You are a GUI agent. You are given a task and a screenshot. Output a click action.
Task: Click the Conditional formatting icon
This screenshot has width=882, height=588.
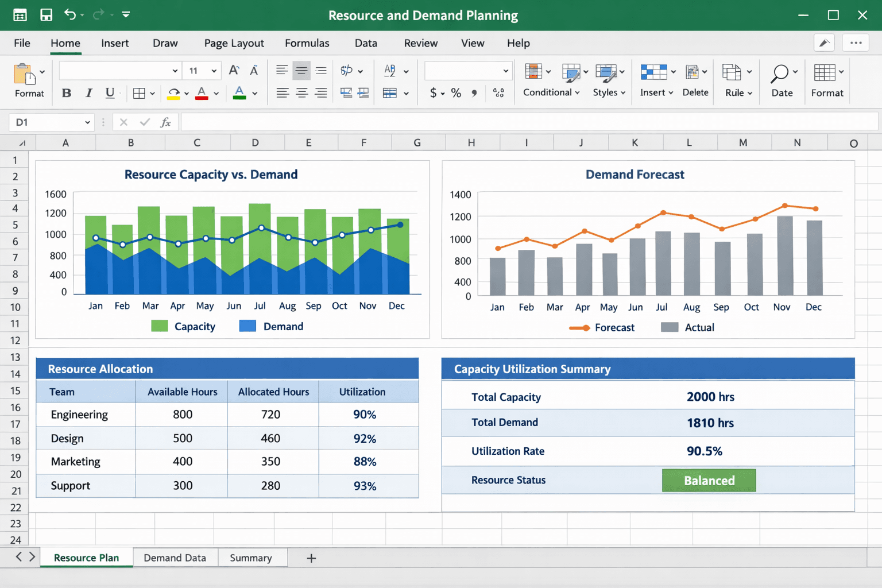tap(533, 72)
